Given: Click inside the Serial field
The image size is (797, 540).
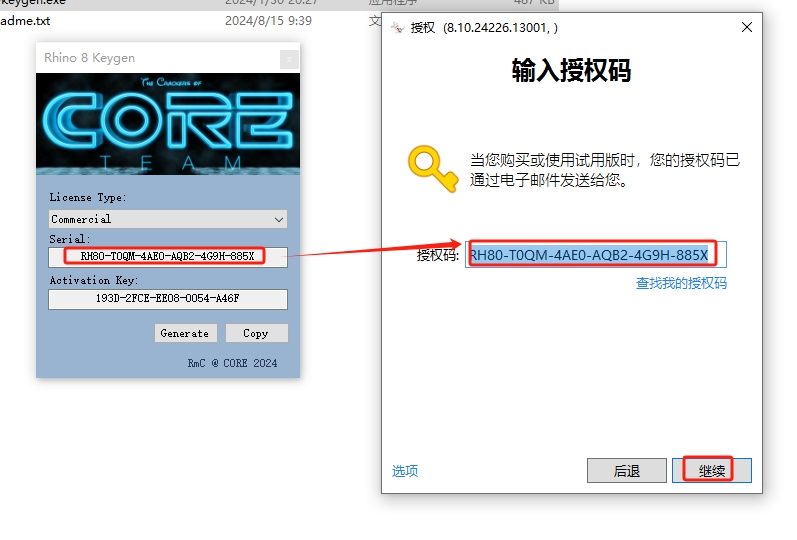Looking at the screenshot, I should click(168, 256).
